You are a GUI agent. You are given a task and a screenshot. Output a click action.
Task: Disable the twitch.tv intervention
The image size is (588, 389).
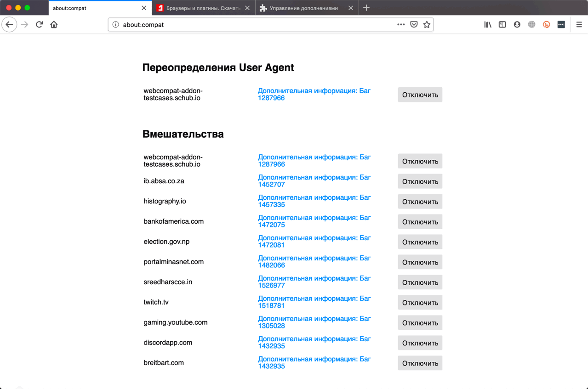[x=420, y=303]
